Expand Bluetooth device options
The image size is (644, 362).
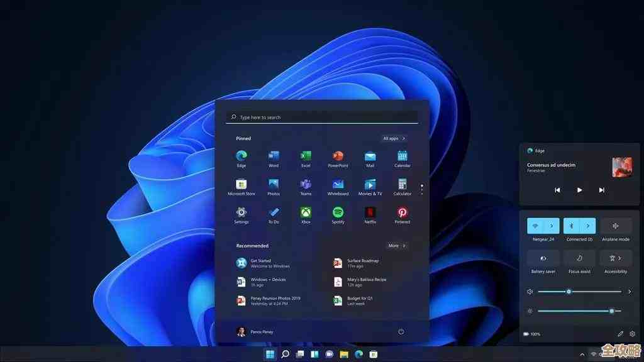pos(587,225)
